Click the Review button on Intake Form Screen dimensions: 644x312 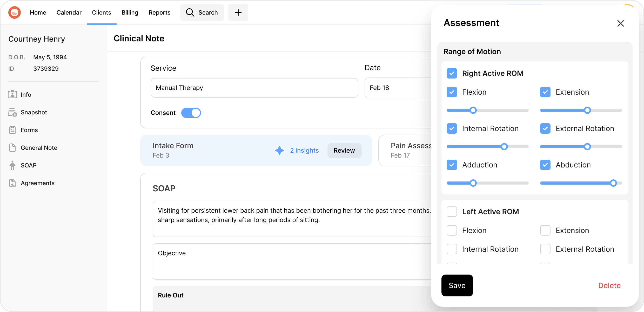coord(344,150)
